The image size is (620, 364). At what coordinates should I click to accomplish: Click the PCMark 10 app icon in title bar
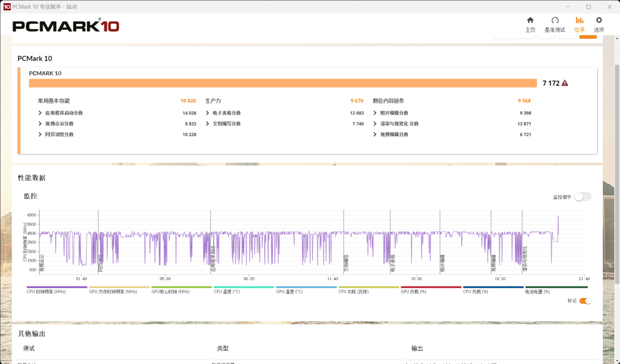[7, 7]
